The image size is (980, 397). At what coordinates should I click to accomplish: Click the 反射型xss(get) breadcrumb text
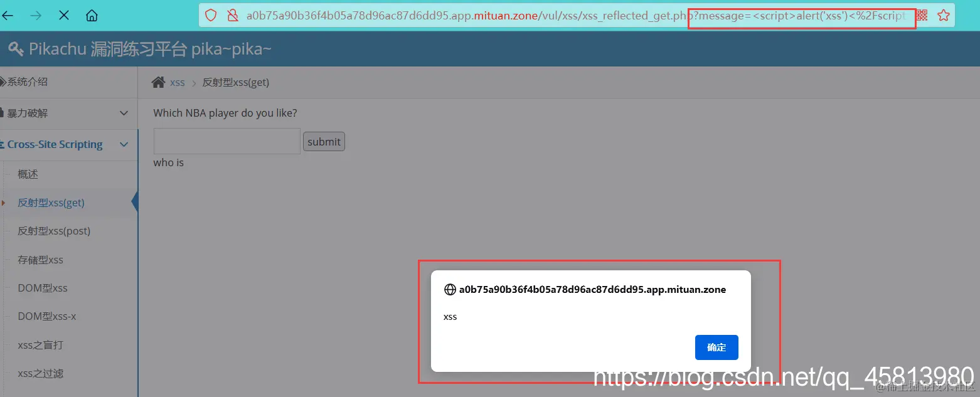[235, 82]
